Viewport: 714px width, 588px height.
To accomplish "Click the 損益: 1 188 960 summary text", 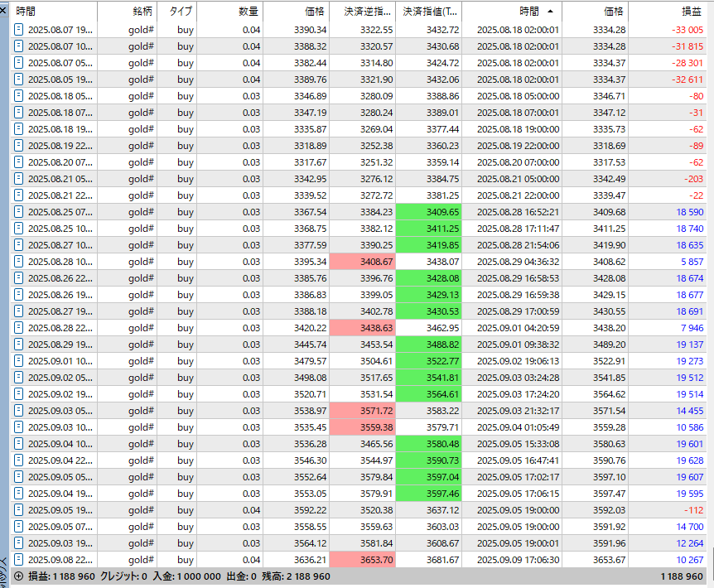I will [61, 576].
